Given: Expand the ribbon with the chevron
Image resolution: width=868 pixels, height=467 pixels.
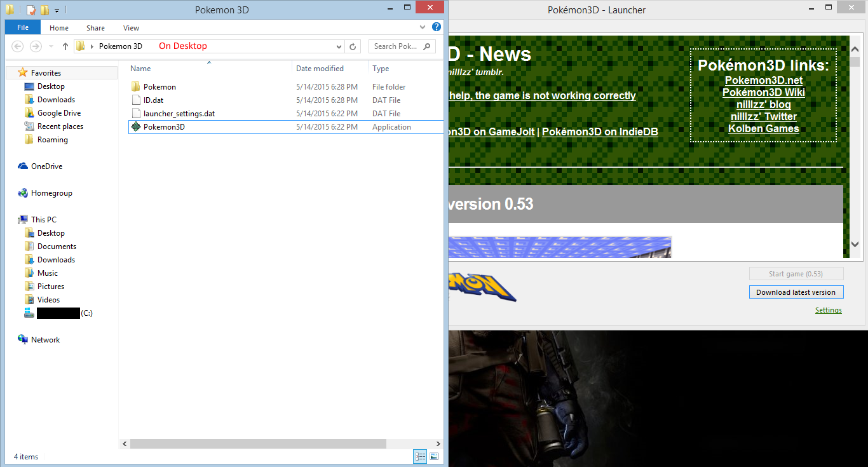Looking at the screenshot, I should pyautogui.click(x=424, y=28).
